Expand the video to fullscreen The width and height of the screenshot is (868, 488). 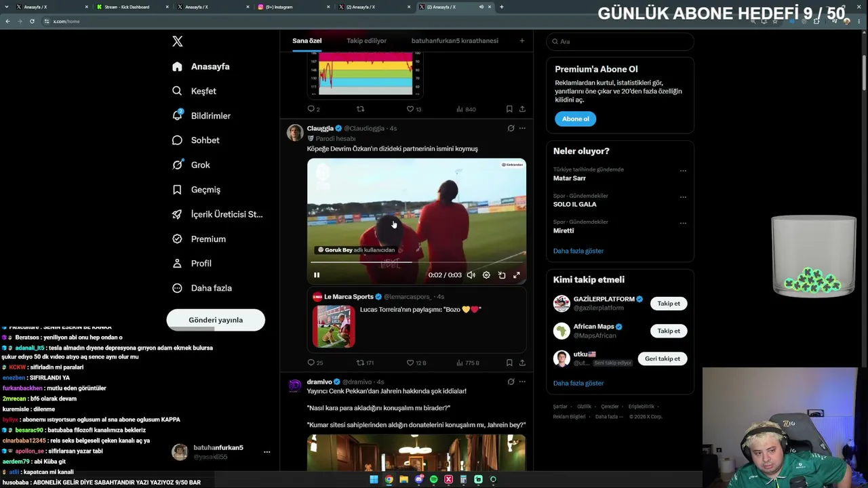517,275
